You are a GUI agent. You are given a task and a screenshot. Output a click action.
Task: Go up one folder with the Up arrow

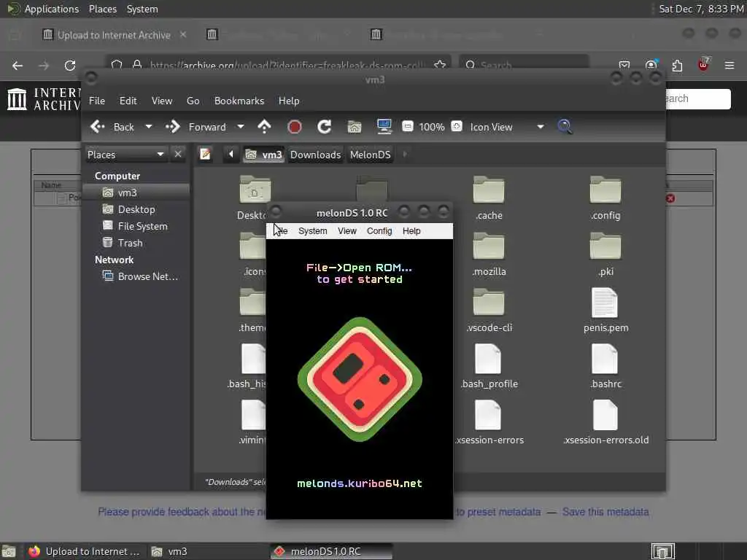(x=264, y=127)
